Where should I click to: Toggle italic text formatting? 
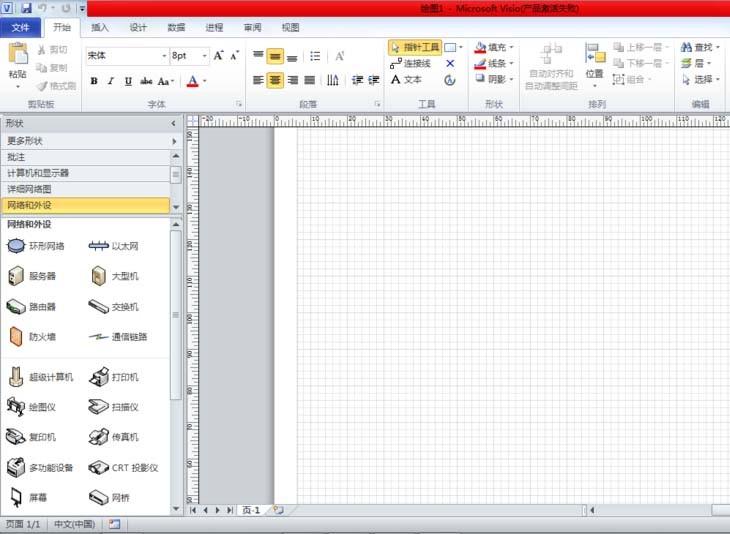(x=111, y=81)
